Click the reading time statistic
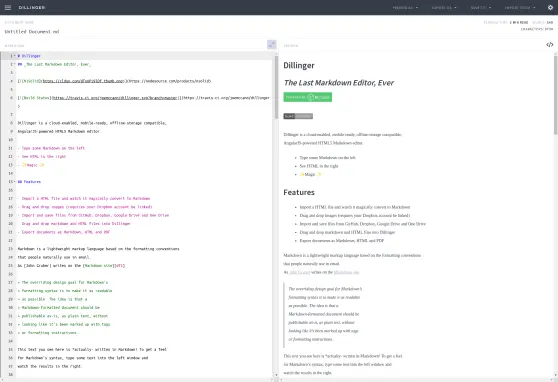This screenshot has height=382, width=558. [x=506, y=22]
